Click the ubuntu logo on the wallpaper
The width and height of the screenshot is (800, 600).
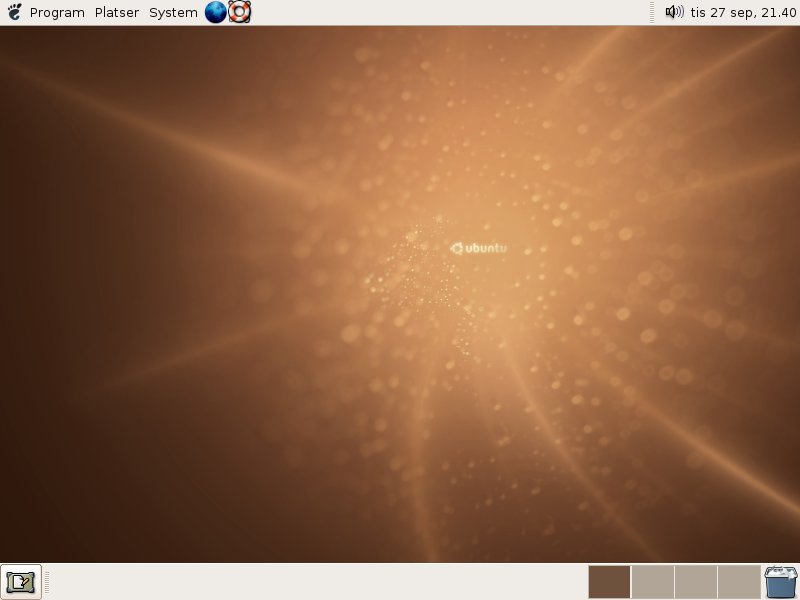tap(479, 248)
